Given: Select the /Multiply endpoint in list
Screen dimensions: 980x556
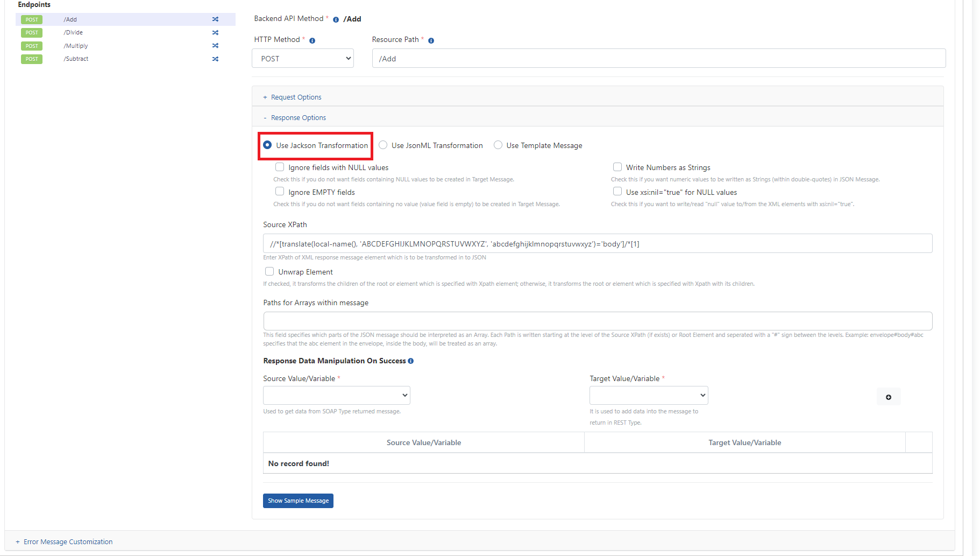Looking at the screenshot, I should click(76, 46).
